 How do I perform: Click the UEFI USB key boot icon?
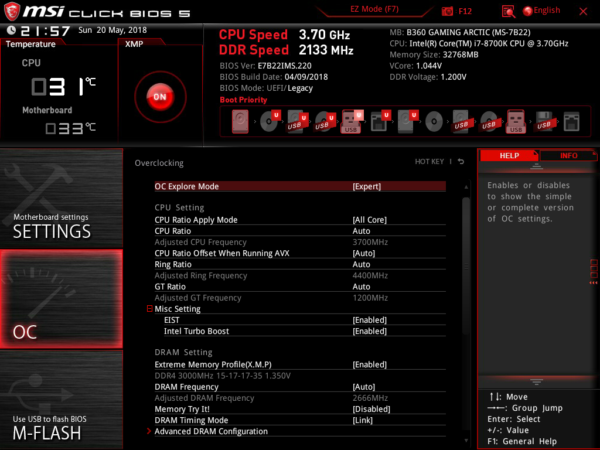[351, 121]
